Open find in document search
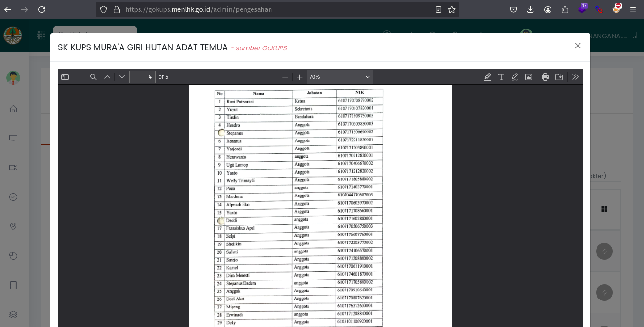This screenshot has height=327, width=644. coord(93,77)
